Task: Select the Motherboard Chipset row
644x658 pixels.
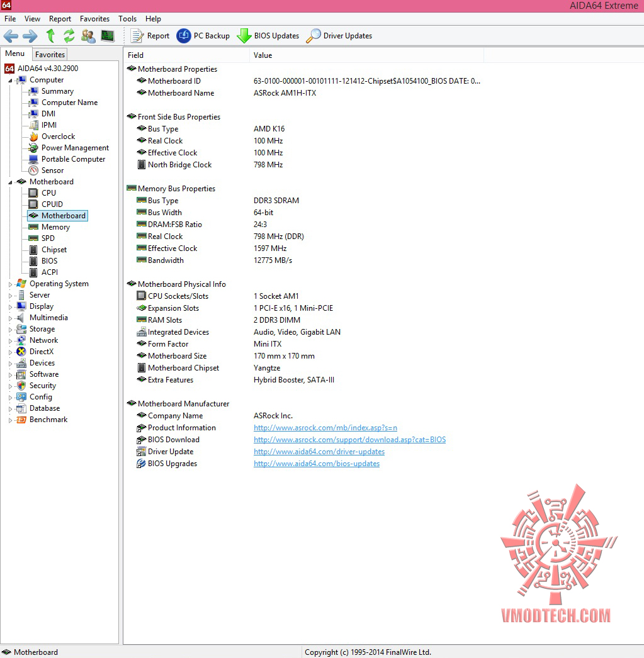Action: pos(304,368)
